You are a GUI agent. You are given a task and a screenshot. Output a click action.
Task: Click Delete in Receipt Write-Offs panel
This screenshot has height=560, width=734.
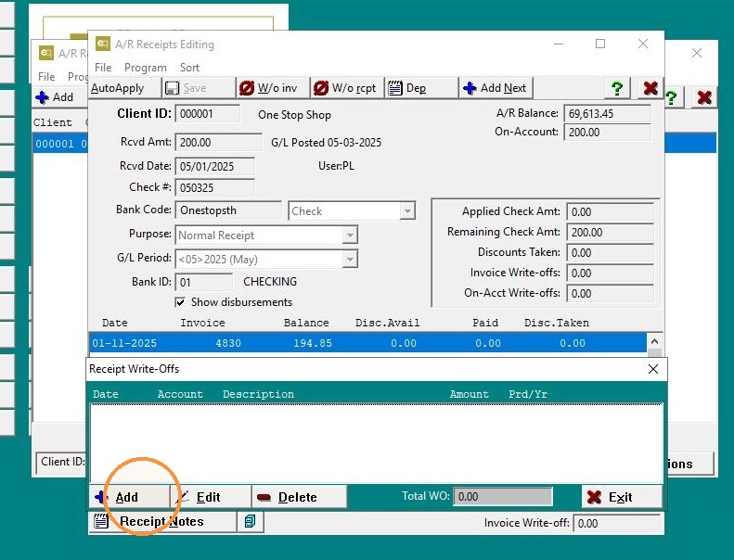300,497
